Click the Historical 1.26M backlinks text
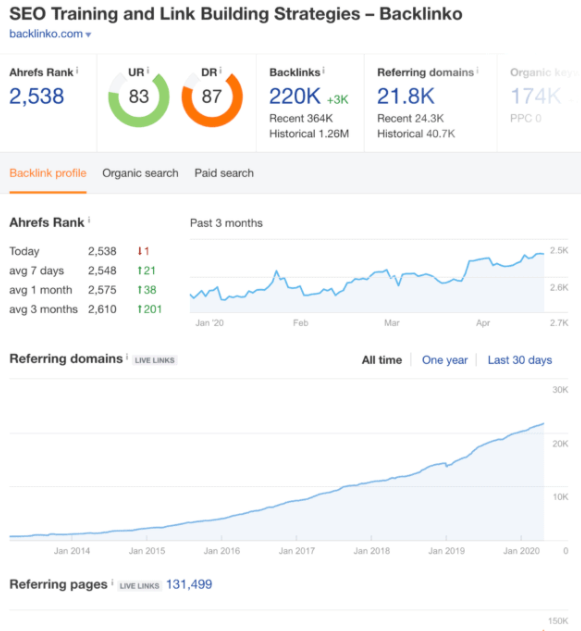 pos(309,134)
